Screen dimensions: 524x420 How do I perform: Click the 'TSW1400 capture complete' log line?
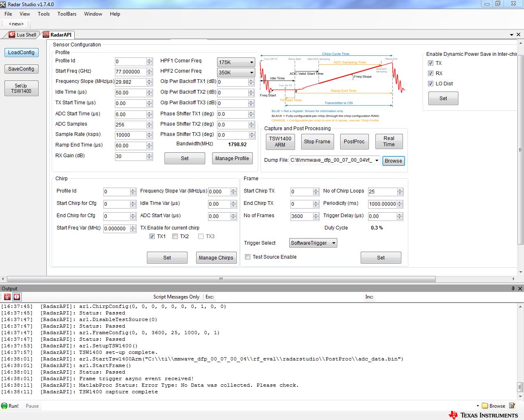click(x=119, y=392)
